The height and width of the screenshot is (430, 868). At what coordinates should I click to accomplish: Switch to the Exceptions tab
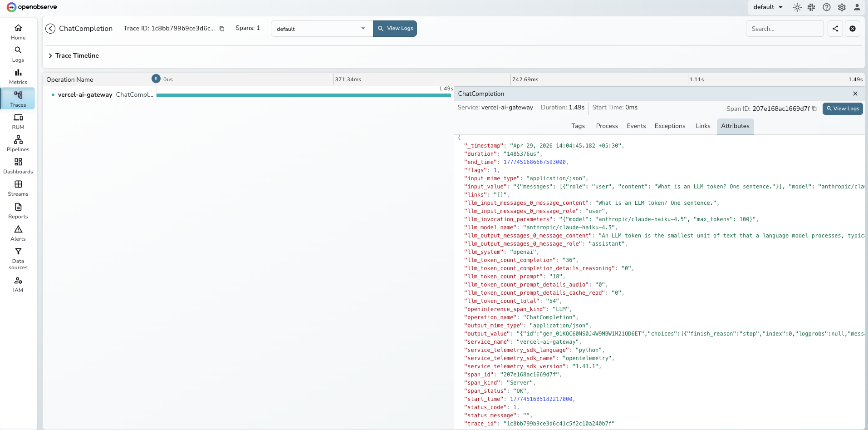tap(670, 126)
